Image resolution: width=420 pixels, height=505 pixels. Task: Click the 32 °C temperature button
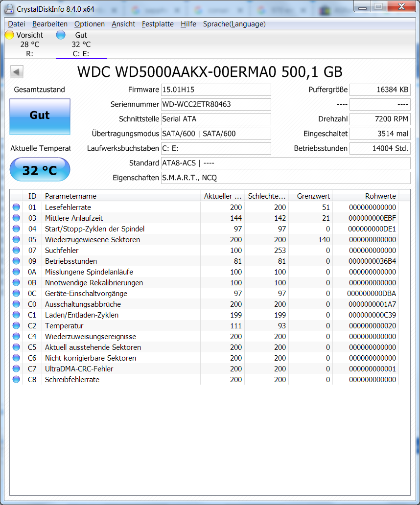(x=40, y=170)
